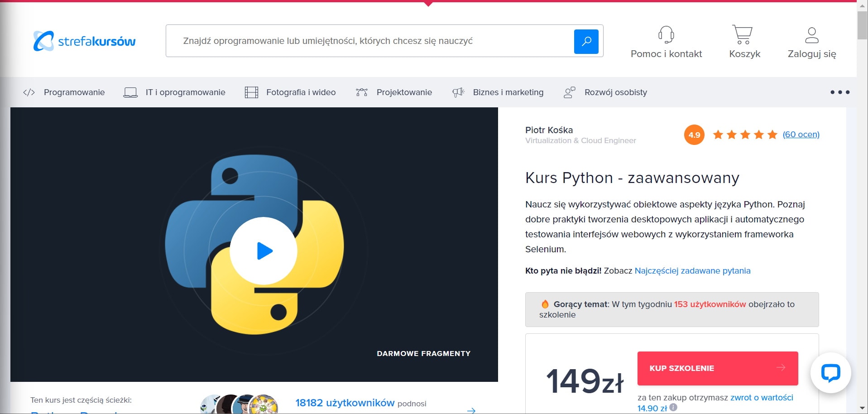Click the Virtualization & Cloud Engineer subtitle

click(x=580, y=141)
